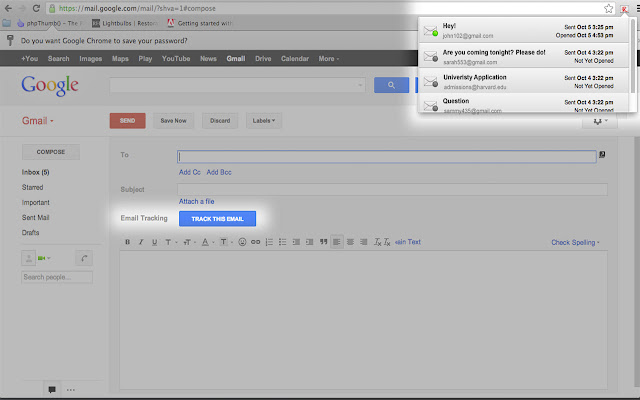Open Important folder
This screenshot has height=400, width=640.
pos(36,202)
